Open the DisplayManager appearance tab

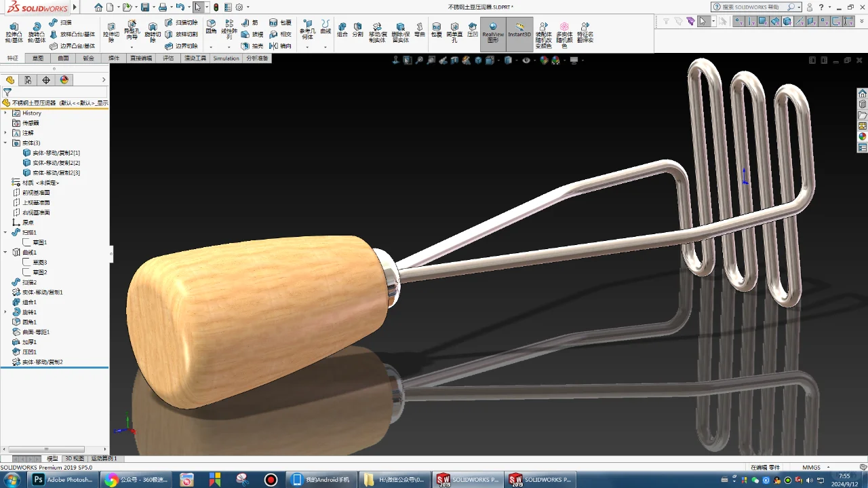[64, 80]
